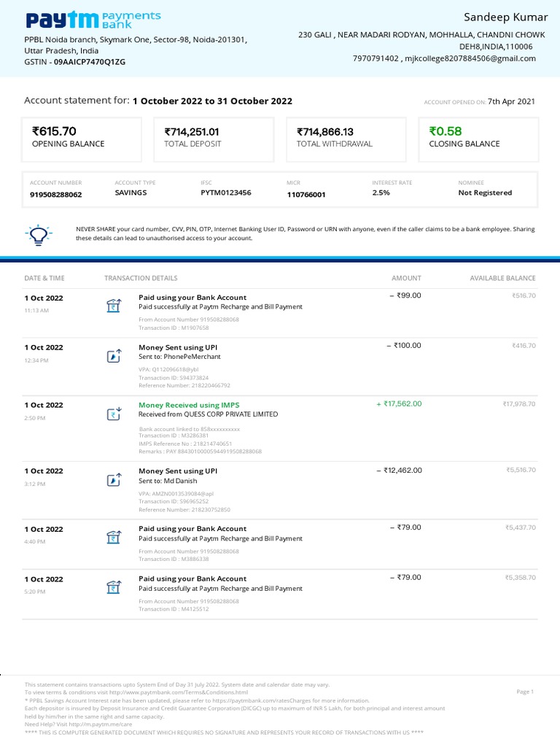Click the bank icon for the 5:20 PM payment
The image size is (560, 747).
click(113, 587)
